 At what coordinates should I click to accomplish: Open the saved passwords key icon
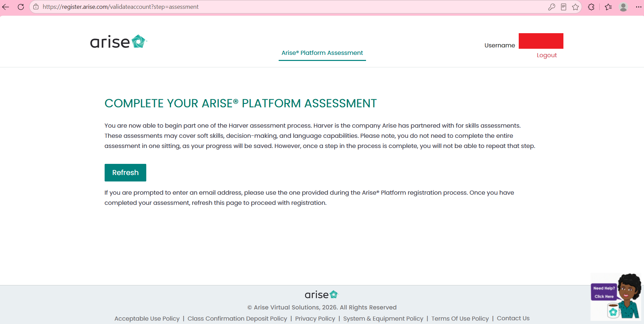(552, 7)
